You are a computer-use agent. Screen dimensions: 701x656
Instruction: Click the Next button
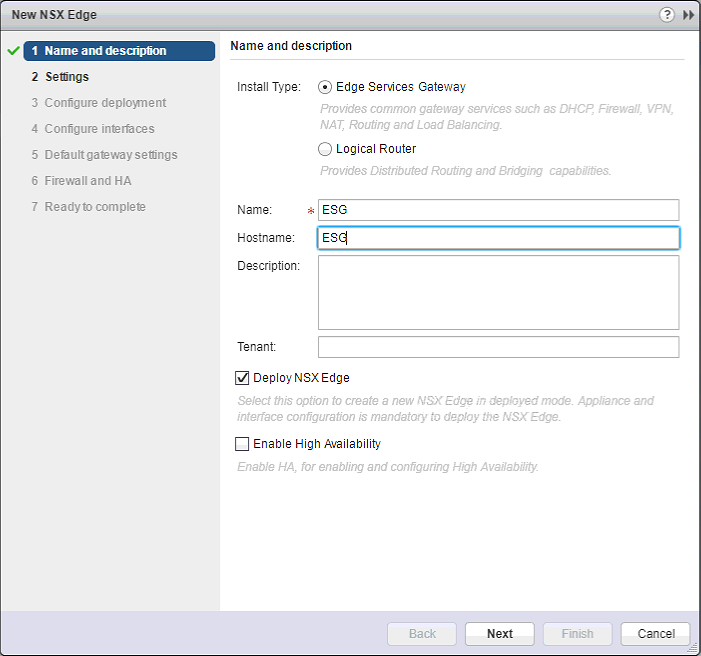tap(500, 634)
